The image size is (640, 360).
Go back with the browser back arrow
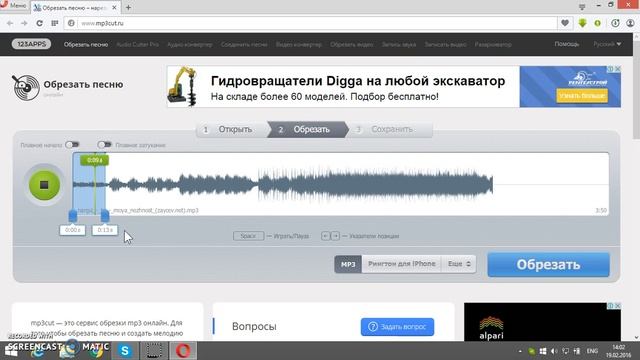[10, 23]
